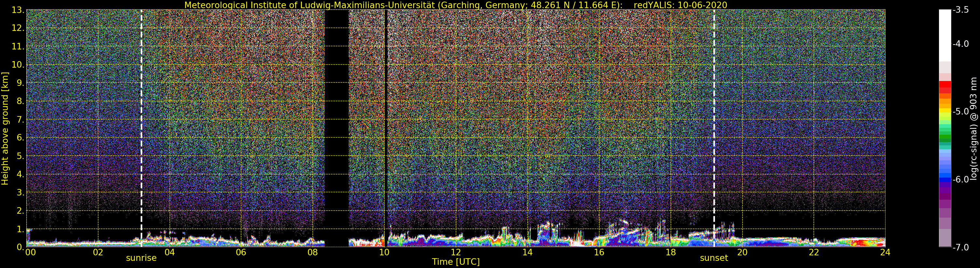Viewport: 980px width, 268px height.
Task: Click the colorbar value '-4.0'
Action: tap(960, 44)
